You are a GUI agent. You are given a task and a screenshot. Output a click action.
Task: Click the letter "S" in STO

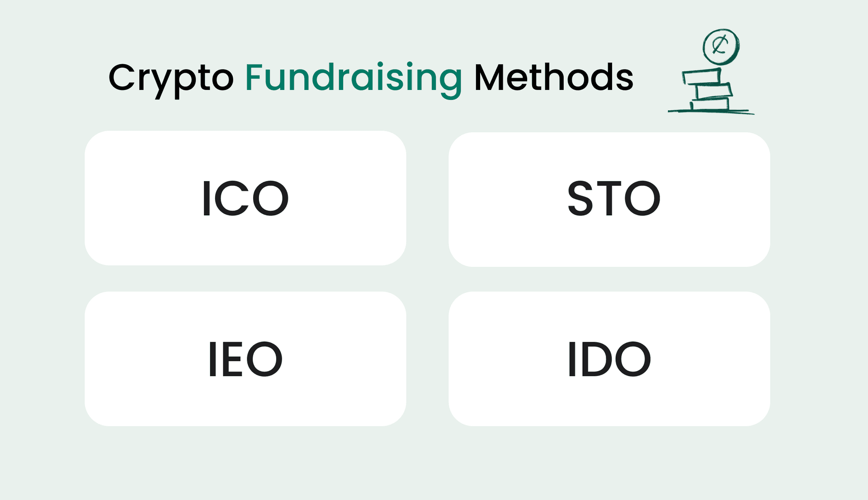click(580, 198)
